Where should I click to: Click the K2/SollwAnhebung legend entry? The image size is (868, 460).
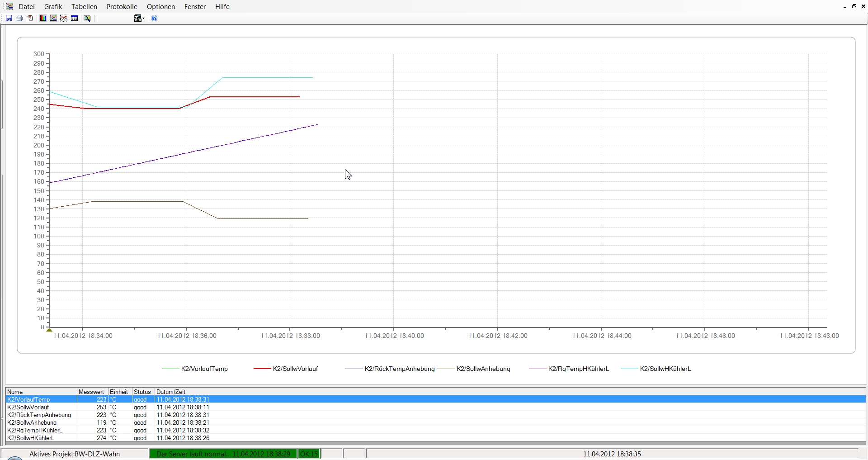click(x=474, y=369)
